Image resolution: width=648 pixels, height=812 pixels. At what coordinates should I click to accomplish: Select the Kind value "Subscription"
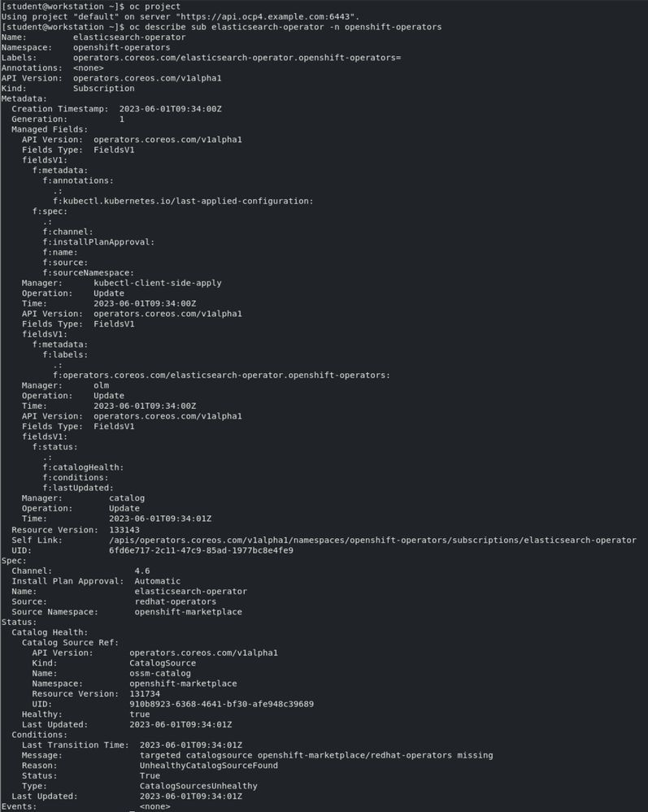point(103,89)
